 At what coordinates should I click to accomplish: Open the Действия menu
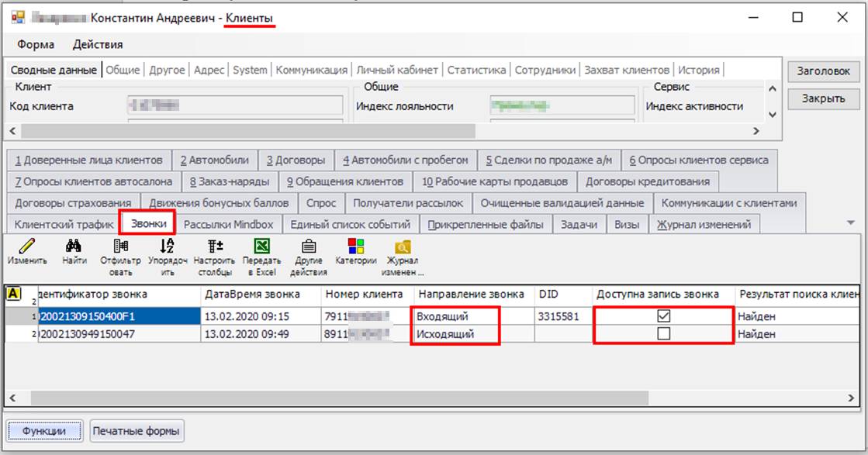click(x=98, y=44)
